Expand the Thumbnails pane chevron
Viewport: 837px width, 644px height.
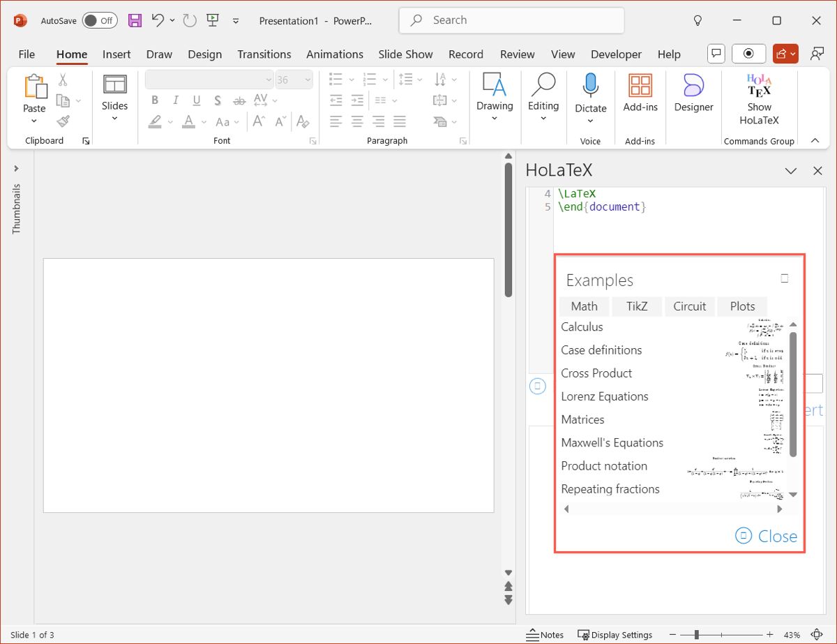tap(16, 168)
